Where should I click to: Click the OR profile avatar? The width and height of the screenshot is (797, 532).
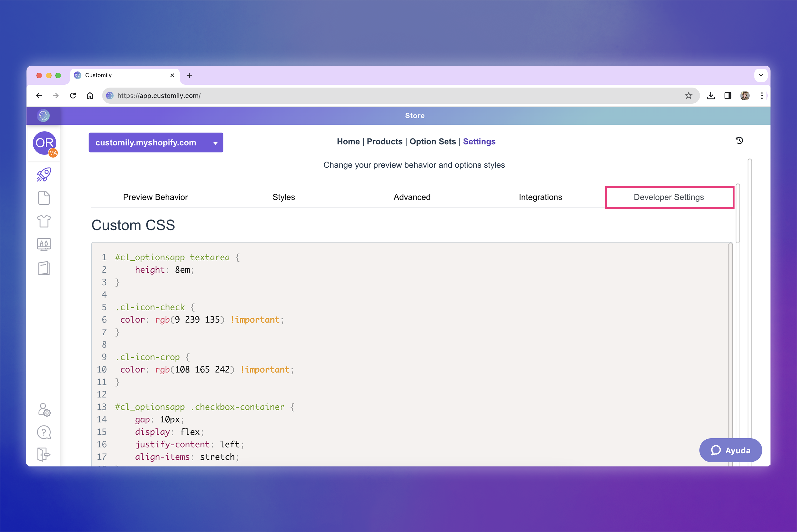point(44,143)
